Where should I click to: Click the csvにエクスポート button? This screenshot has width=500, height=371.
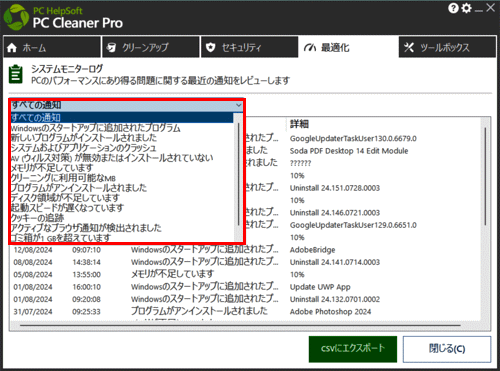[x=353, y=349]
